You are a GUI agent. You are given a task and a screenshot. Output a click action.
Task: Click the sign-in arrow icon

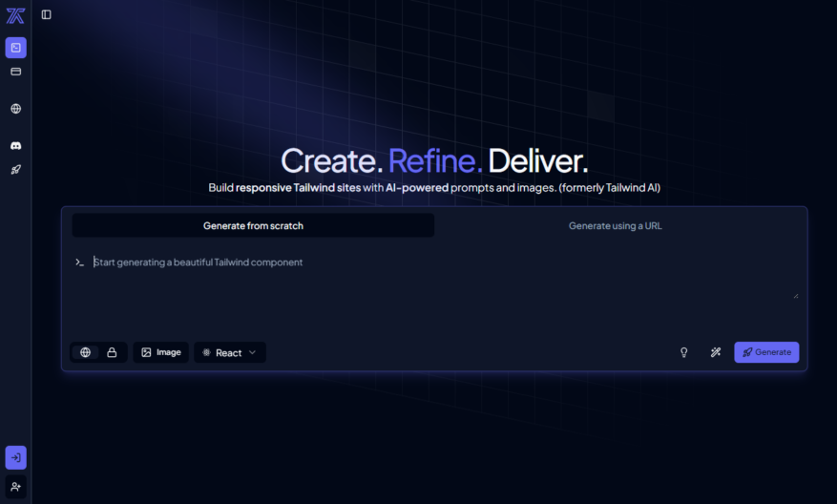[x=16, y=457]
